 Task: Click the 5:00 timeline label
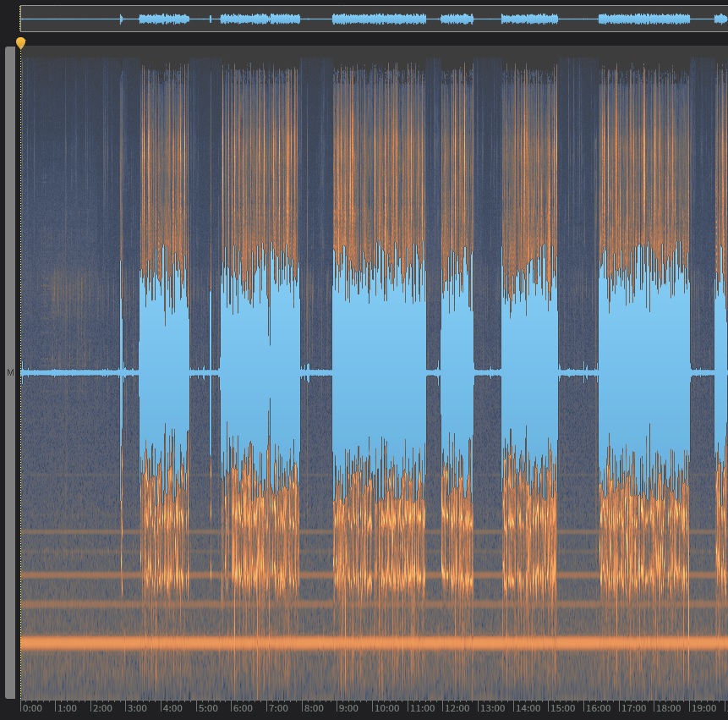(x=207, y=708)
